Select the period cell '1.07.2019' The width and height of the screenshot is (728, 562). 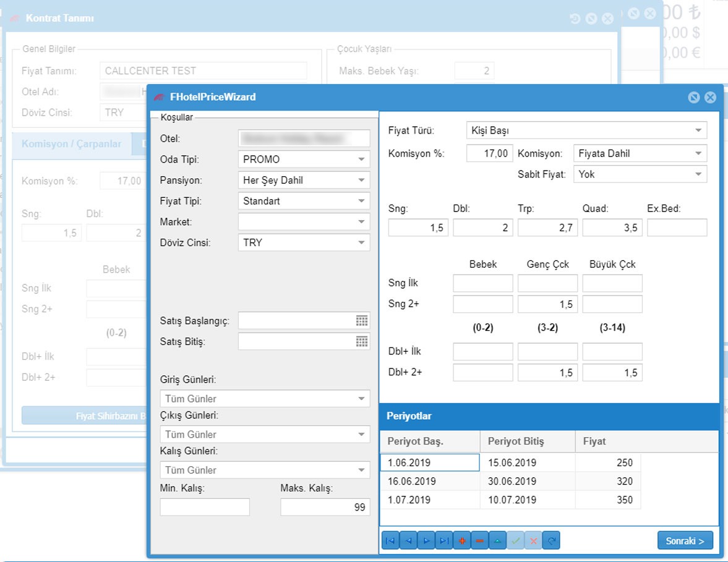pyautogui.click(x=430, y=500)
